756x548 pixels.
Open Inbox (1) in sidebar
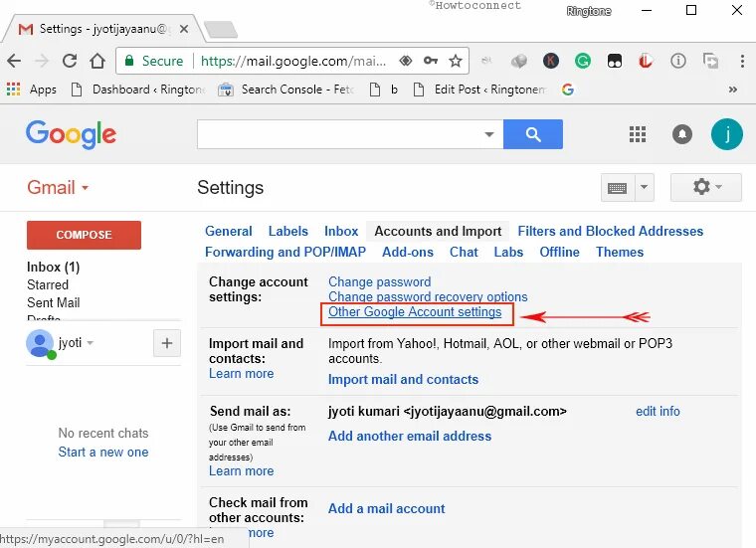coord(53,267)
